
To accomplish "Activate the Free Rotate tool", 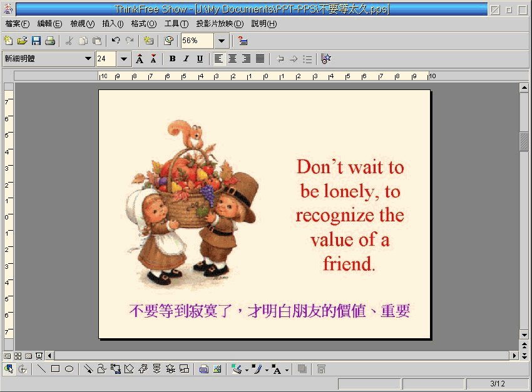I will pos(23,369).
